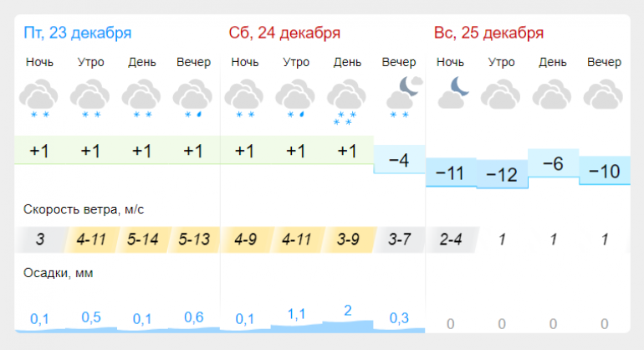
Task: Click Sunday morning overcast cloud icon
Action: [501, 94]
